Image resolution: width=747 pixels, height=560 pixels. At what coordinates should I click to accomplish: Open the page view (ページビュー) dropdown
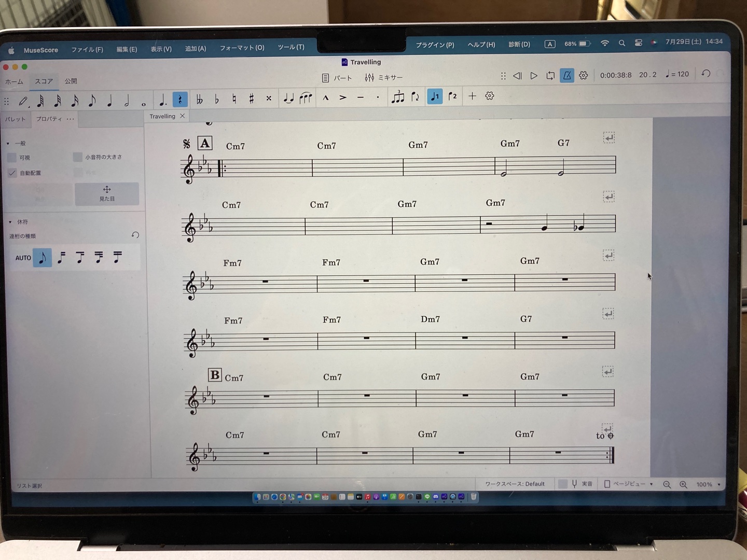pyautogui.click(x=629, y=484)
